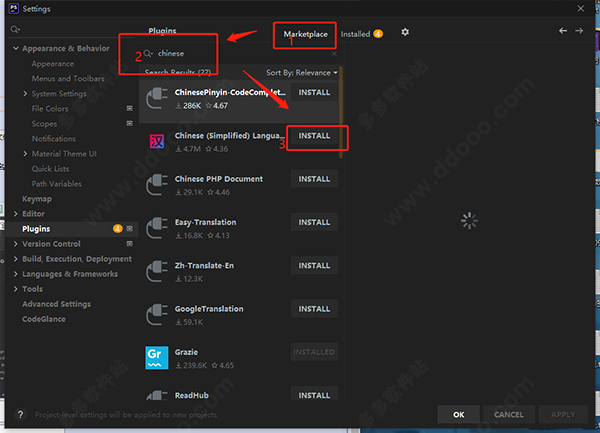Install the Easy-Translation plugin
600x433 pixels.
tap(314, 222)
